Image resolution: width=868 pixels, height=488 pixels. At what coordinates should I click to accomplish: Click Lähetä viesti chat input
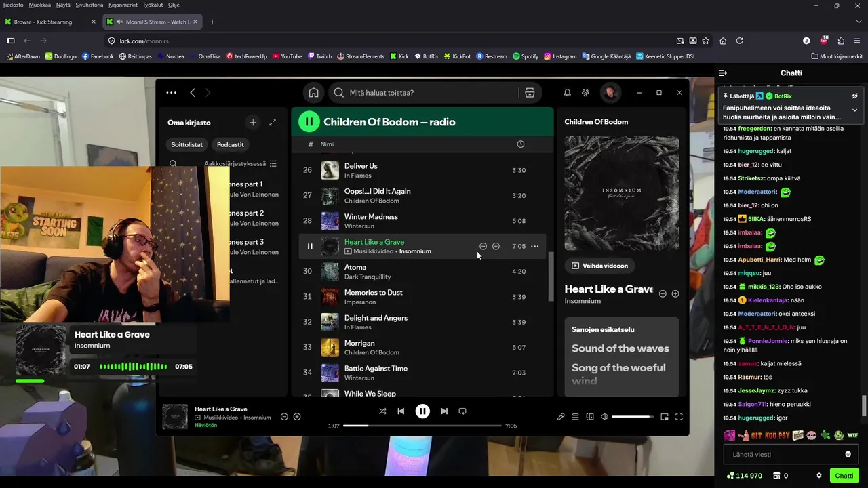click(783, 454)
